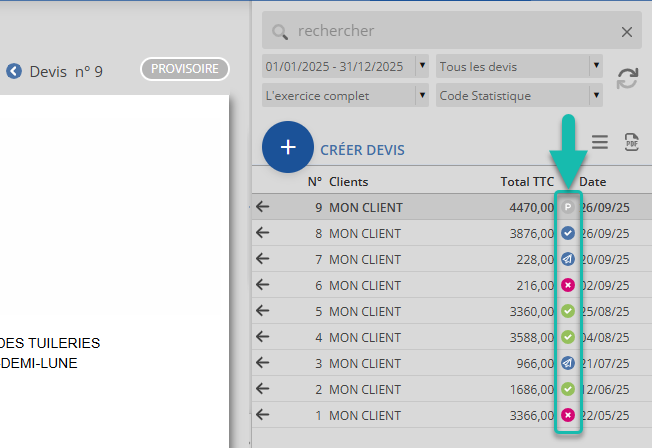Click the green accepted status icon of quote 5
Image resolution: width=652 pixels, height=448 pixels.
tap(568, 311)
